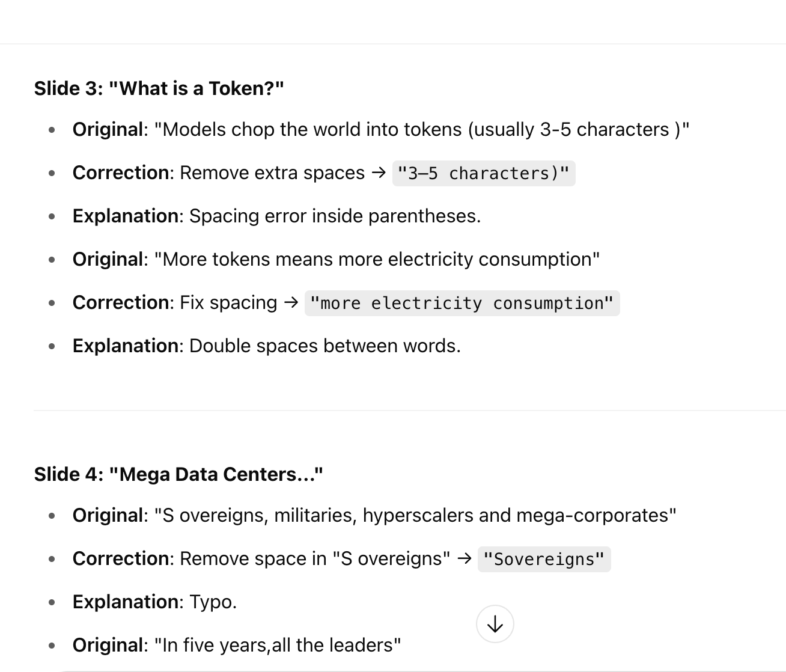Click the arrow before the "Sovereigns" snippet
Screen dimensions: 786x672
(x=464, y=558)
